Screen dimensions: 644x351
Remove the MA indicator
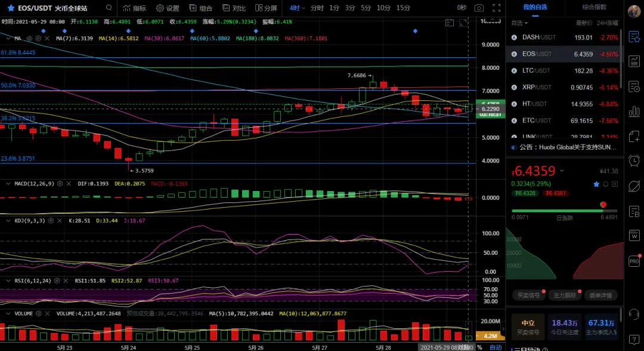coord(47,38)
